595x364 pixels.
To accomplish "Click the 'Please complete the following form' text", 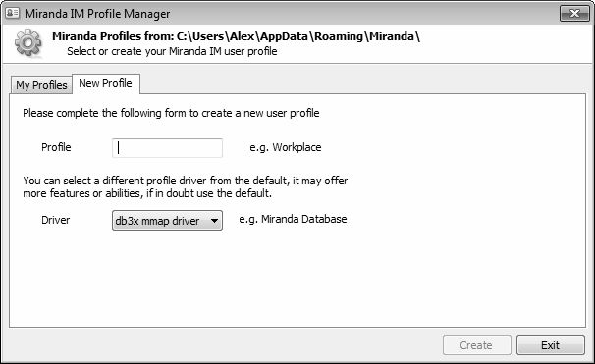I will click(171, 113).
